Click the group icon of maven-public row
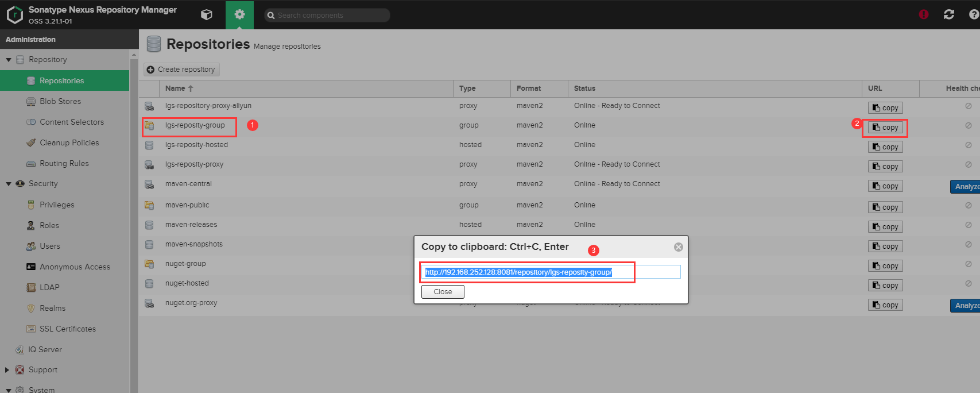The image size is (980, 393). pyautogui.click(x=149, y=205)
